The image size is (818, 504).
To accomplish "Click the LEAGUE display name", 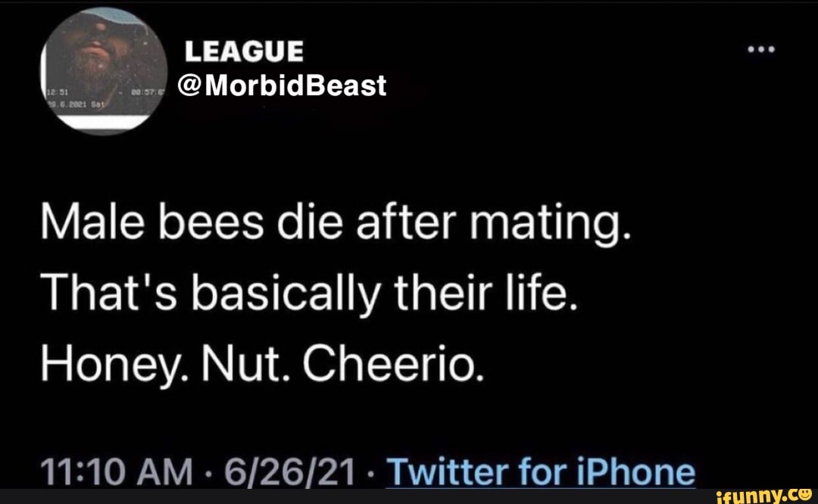I will coord(246,50).
